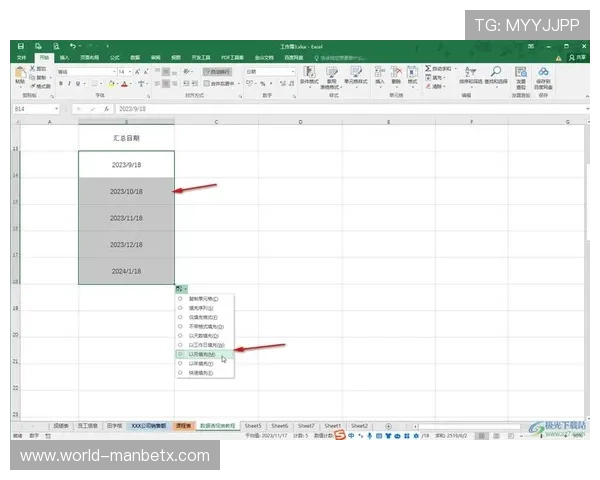Screen dimensions: 600x480
Task: Click the Conditional Formatting (条件格式) icon
Action: click(309, 74)
